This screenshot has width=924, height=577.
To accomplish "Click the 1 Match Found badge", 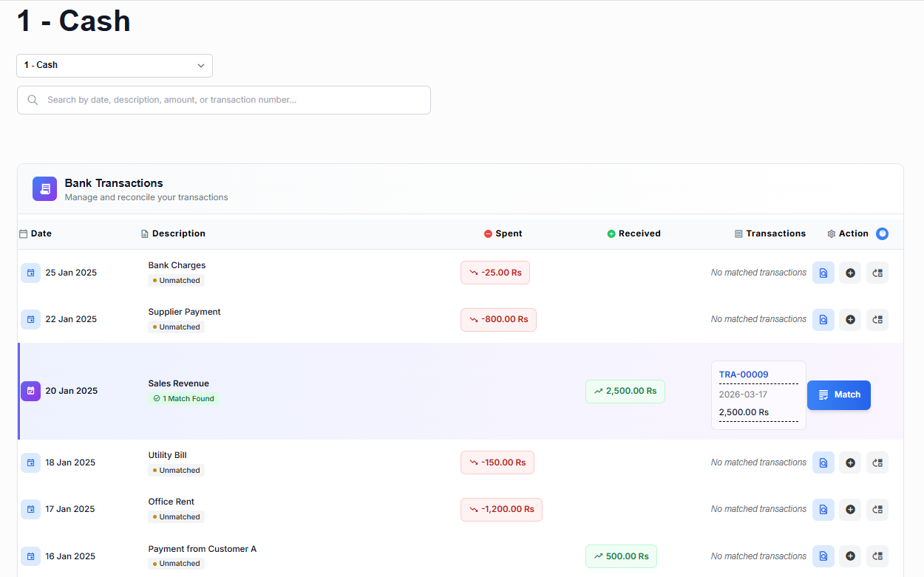I will (x=183, y=398).
